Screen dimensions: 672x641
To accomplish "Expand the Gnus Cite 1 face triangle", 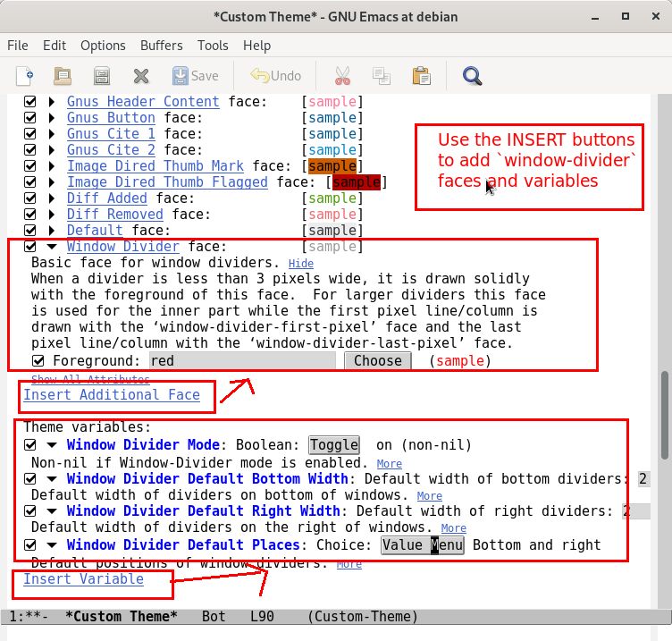I will [x=52, y=134].
